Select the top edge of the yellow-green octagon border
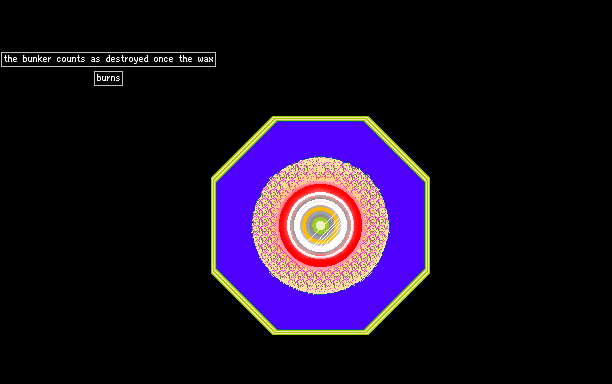The height and width of the screenshot is (384, 612). (320, 119)
